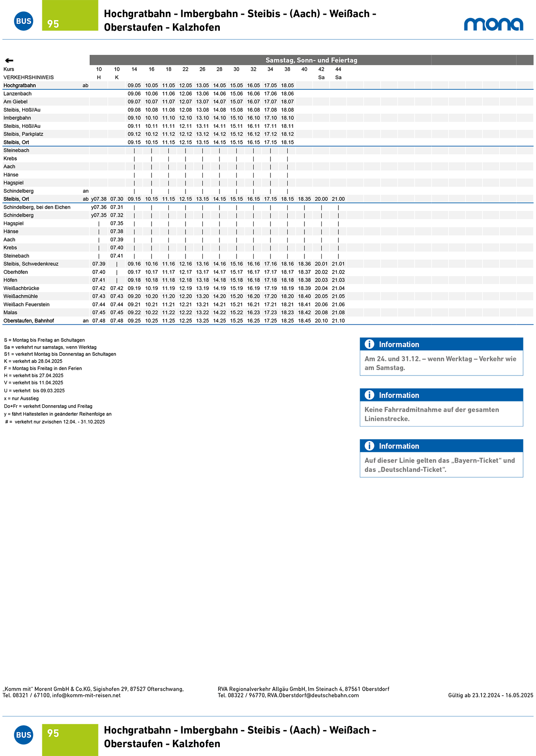Screen dimensions: 536x756
Task: Click the blue BUS icon in the header
Action: click(x=23, y=21)
